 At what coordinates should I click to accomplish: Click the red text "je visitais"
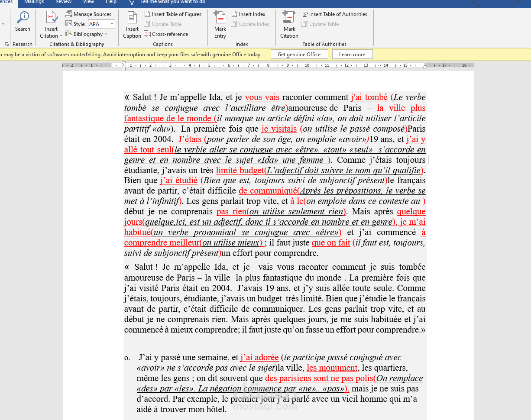click(279, 129)
